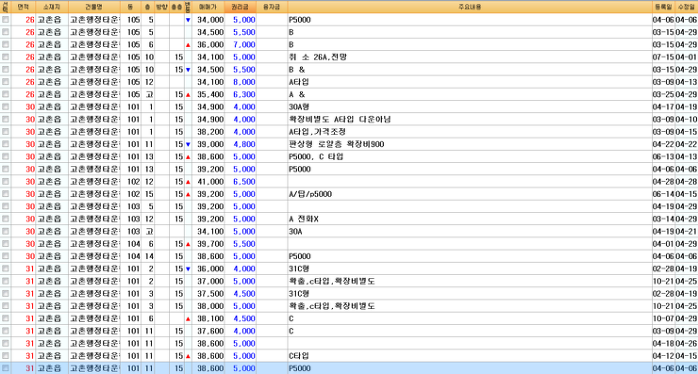This screenshot has width=698, height=374.
Task: Sort by the 매매가 column header
Action: click(209, 7)
